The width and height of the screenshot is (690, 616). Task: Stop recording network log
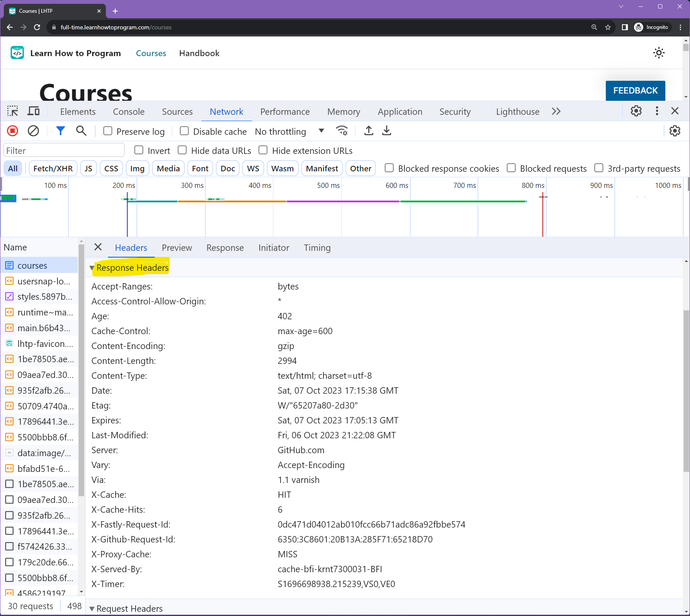click(13, 131)
